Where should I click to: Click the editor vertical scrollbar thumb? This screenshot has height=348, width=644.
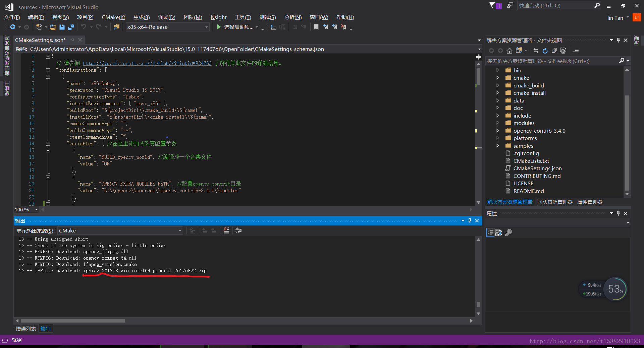[x=479, y=76]
